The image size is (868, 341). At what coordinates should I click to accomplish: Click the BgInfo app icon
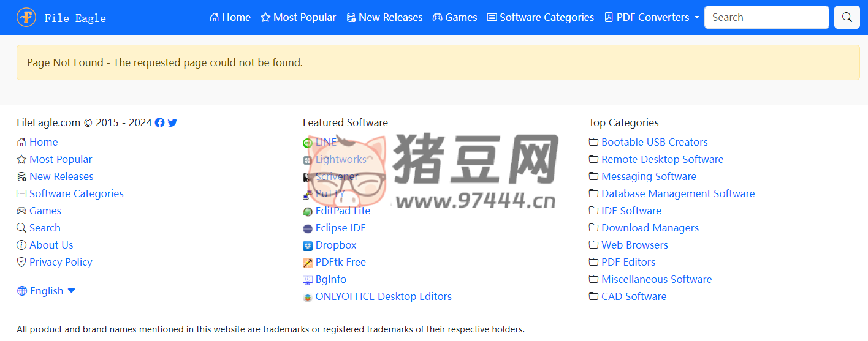click(308, 280)
